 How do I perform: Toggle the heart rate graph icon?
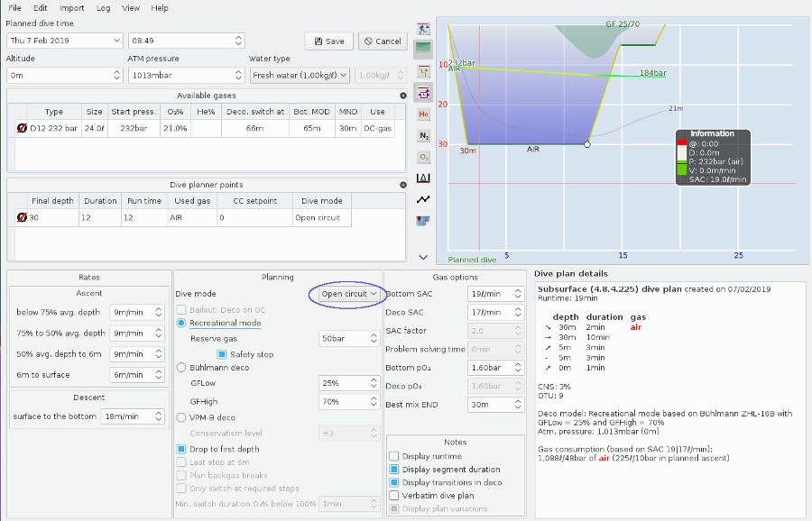(x=422, y=199)
